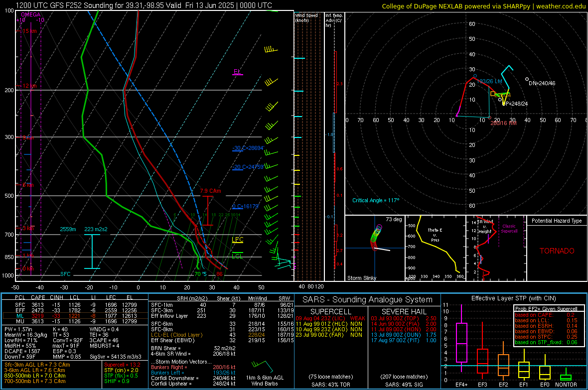Select the yellow "LFC" level marker

pyautogui.click(x=237, y=240)
